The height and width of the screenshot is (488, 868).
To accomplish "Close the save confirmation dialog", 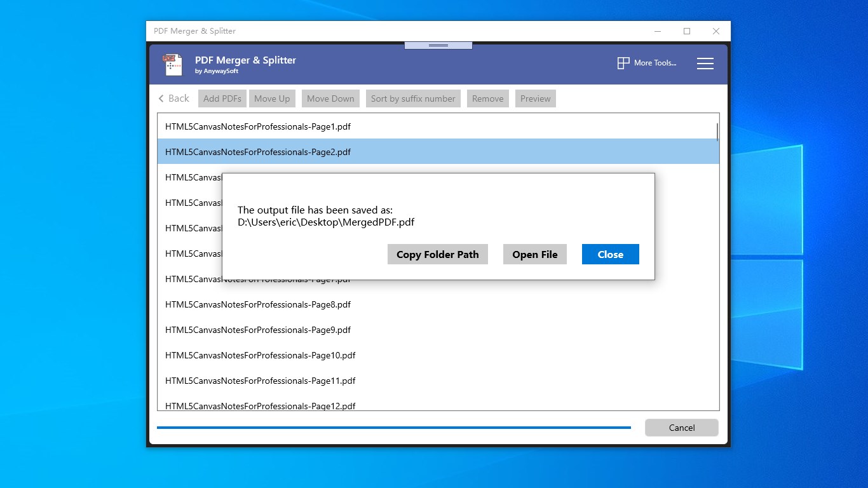I will click(610, 254).
